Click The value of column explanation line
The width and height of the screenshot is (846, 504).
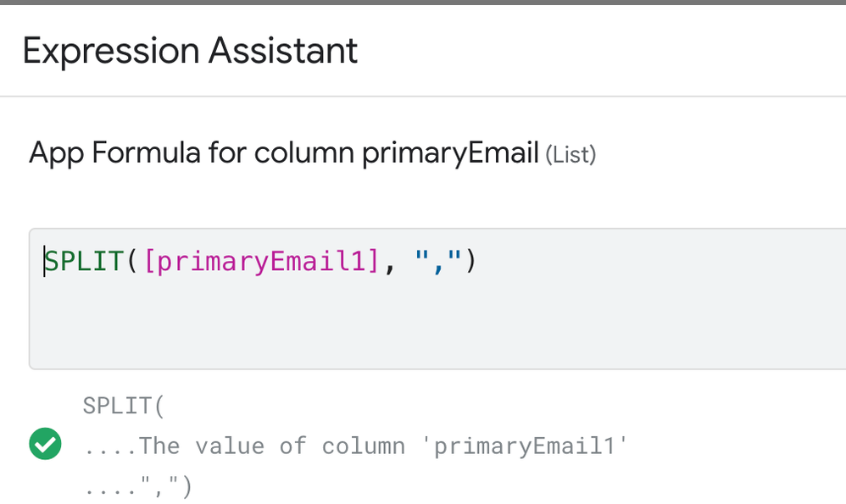click(x=355, y=446)
